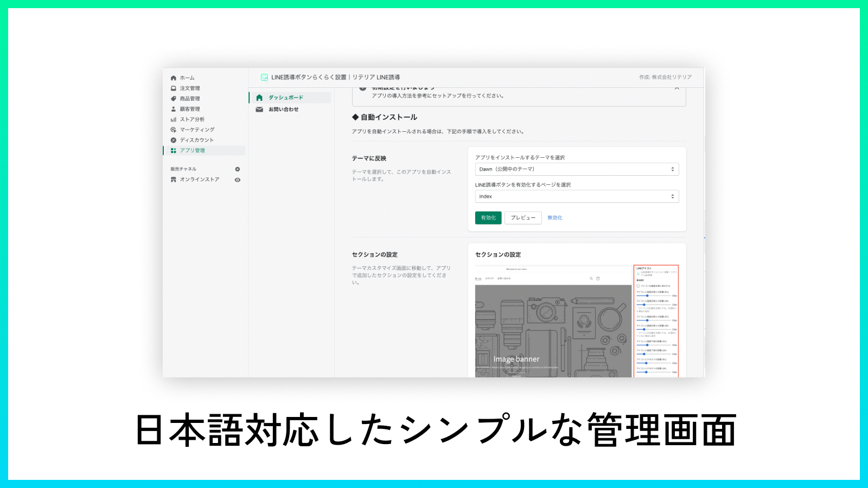The height and width of the screenshot is (488, 868).
Task: Open ディスカウント in the admin sidebar
Action: (197, 140)
